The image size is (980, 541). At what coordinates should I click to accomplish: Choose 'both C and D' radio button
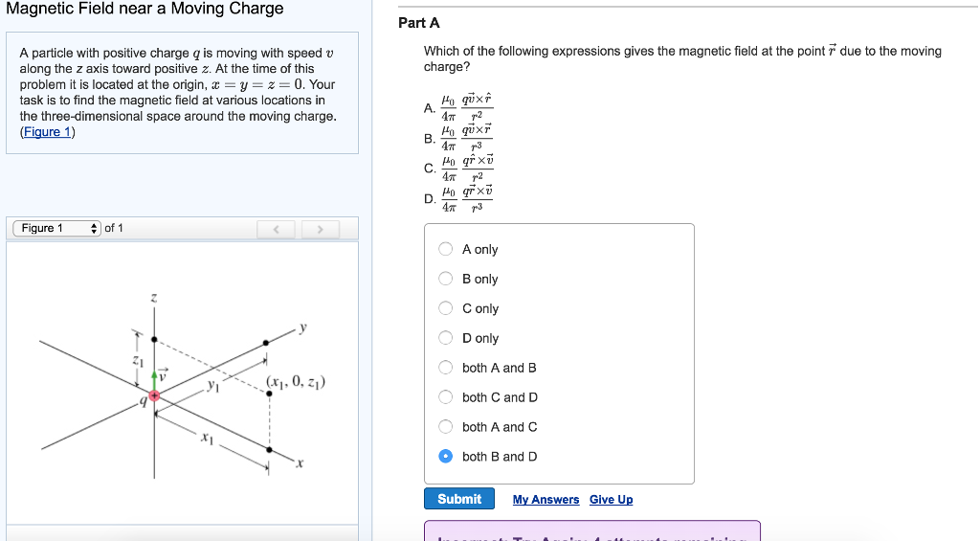[x=446, y=397]
